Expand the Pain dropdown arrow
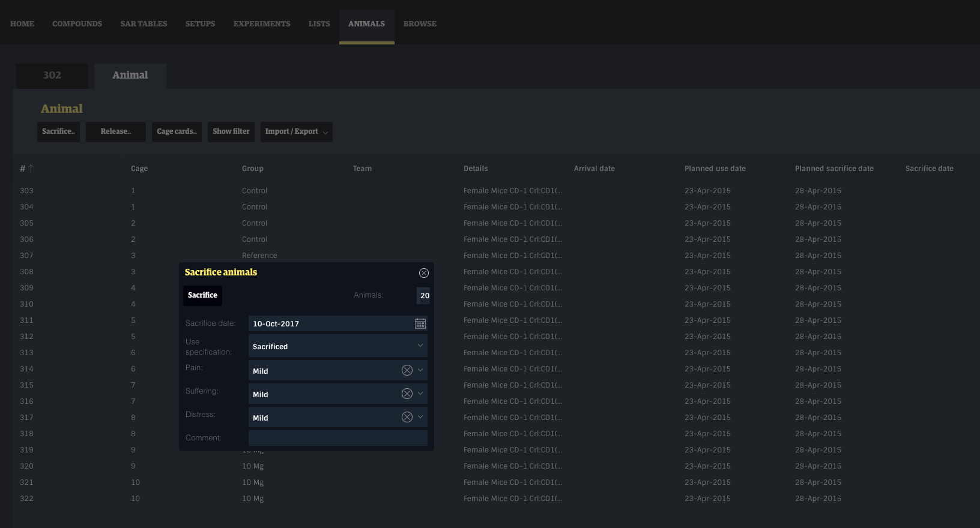The width and height of the screenshot is (980, 528). pyautogui.click(x=420, y=371)
